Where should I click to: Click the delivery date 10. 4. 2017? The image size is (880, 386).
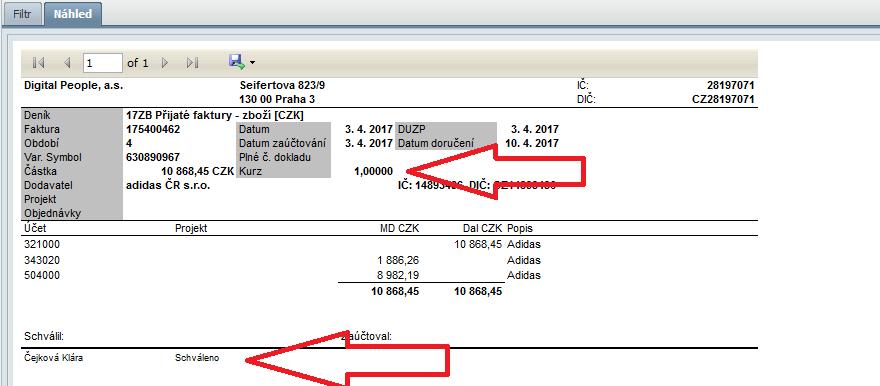coord(531,143)
